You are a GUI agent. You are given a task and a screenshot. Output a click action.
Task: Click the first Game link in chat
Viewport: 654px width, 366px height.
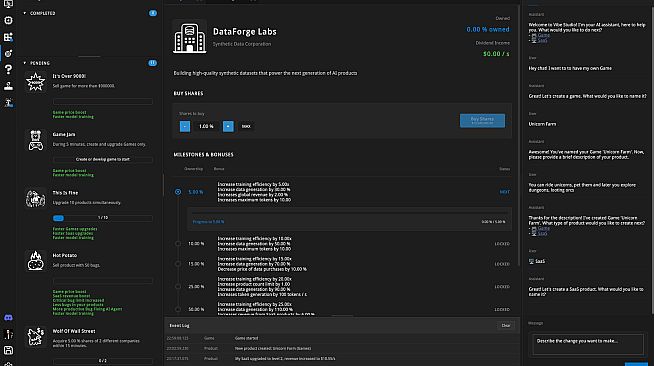click(x=543, y=35)
